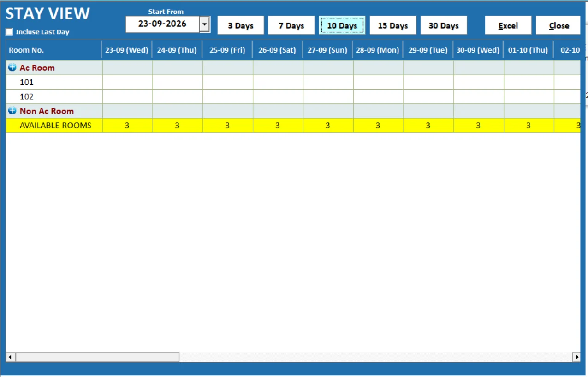Click the 01-10 (Thu) column header
The width and height of the screenshot is (588, 377).
point(528,50)
